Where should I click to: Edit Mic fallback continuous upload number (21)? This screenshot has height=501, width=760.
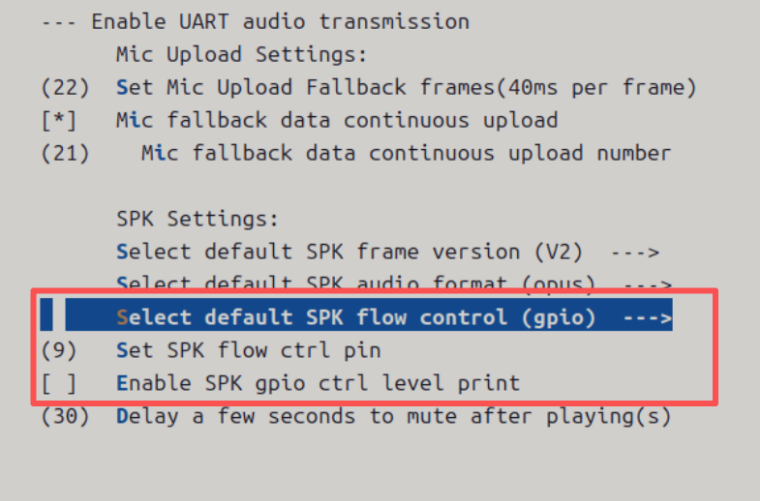pyautogui.click(x=65, y=154)
